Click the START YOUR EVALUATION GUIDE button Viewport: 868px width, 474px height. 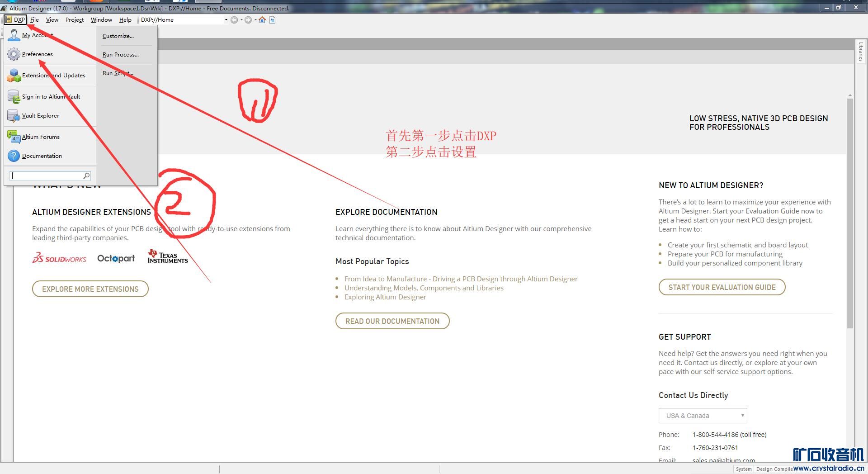722,287
